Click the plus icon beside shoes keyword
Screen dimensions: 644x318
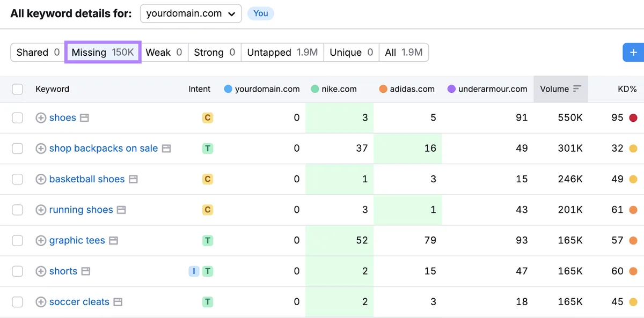[41, 118]
